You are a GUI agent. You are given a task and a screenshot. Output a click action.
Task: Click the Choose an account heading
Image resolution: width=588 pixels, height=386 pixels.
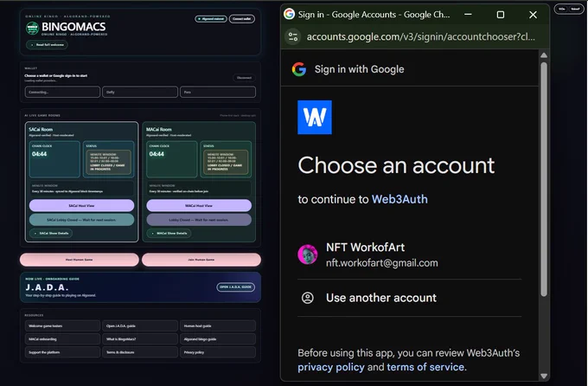[x=396, y=165]
